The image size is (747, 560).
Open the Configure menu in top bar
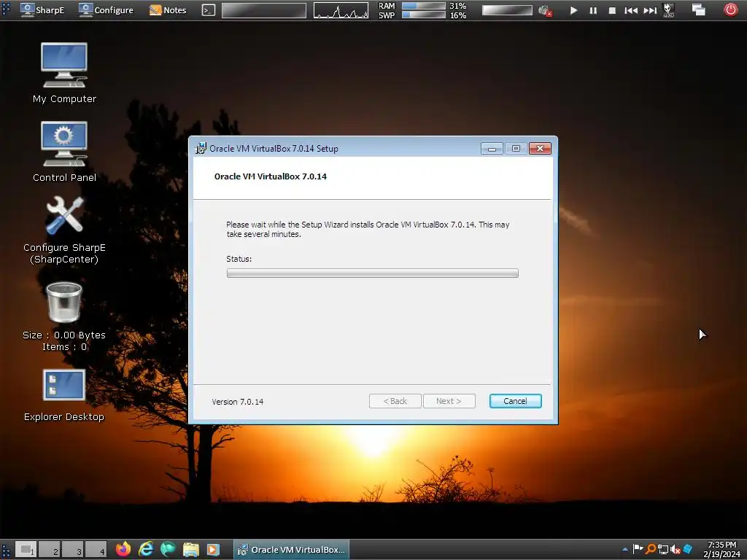(x=106, y=10)
